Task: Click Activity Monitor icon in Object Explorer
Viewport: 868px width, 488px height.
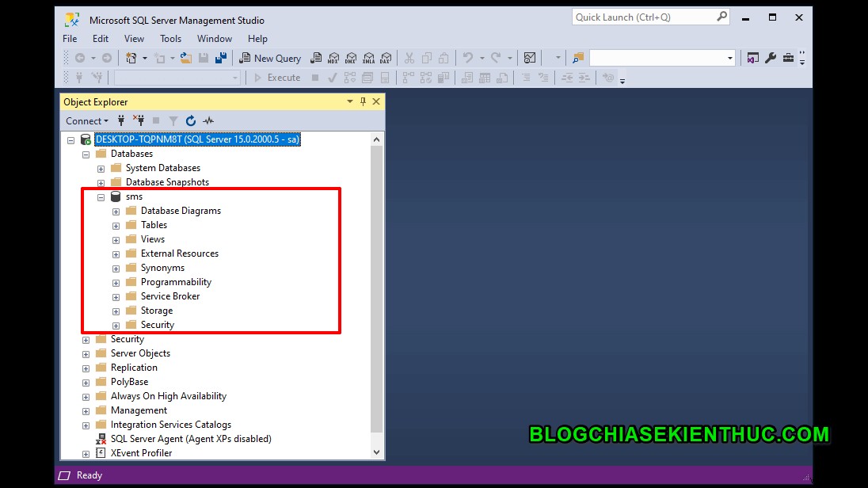Action: click(x=208, y=120)
